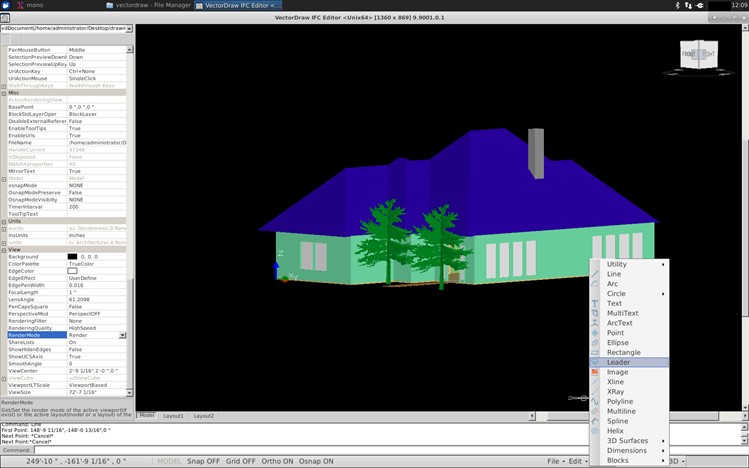This screenshot has height=468, width=749.
Task: Click the window menu icon at top-left
Action: [x=5, y=18]
